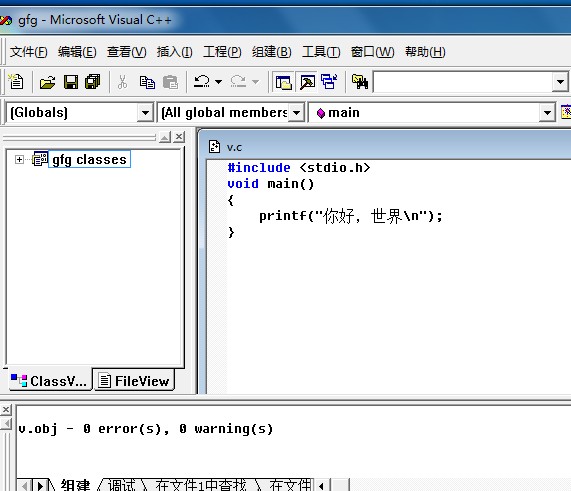
Task: Click the Paste clipboard icon
Action: coord(170,82)
